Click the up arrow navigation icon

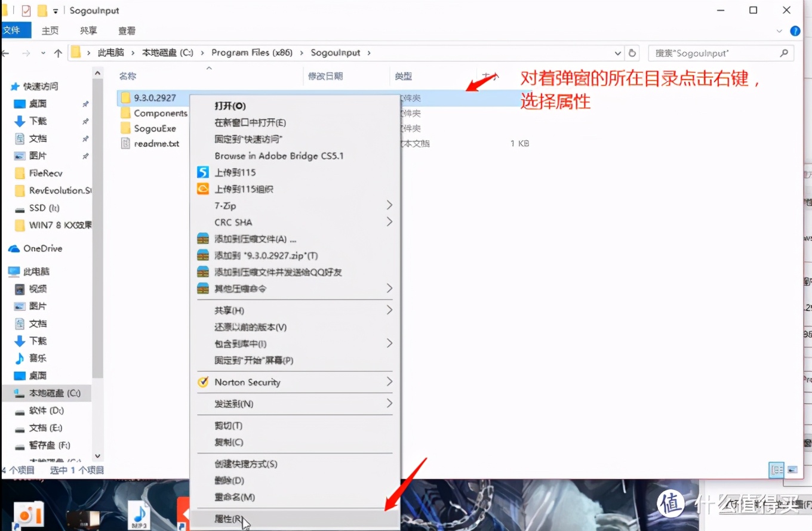click(x=57, y=53)
